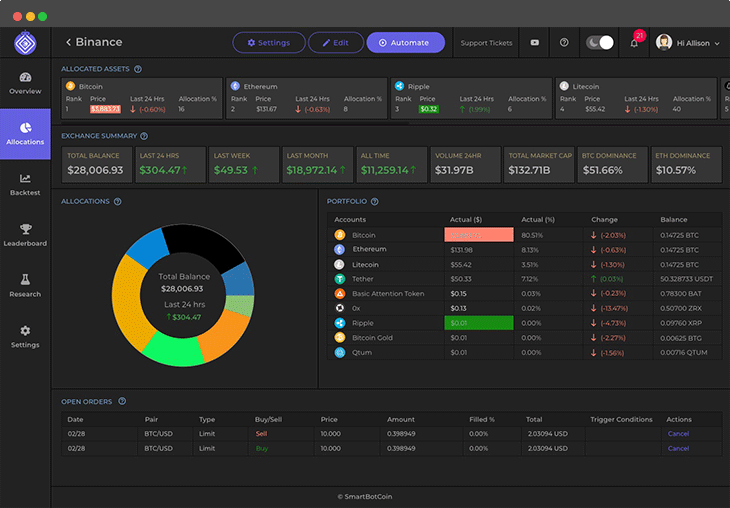
Task: Open Settings in the sidebar
Action: tap(25, 337)
